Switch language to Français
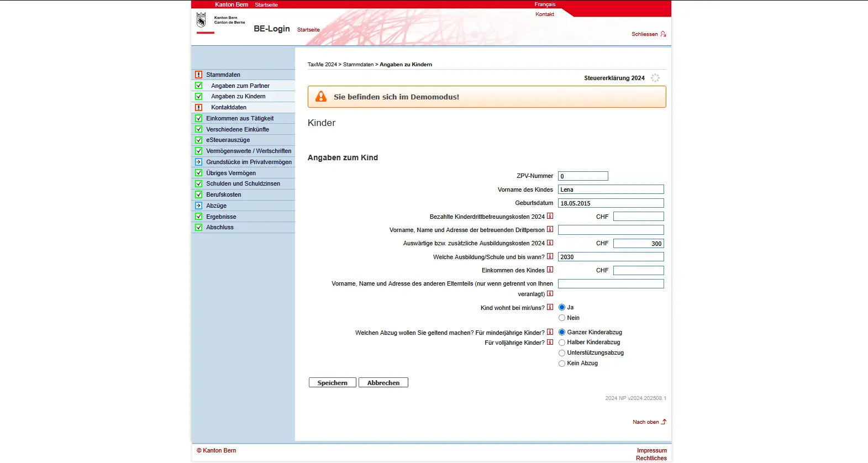868x463 pixels. coord(545,4)
